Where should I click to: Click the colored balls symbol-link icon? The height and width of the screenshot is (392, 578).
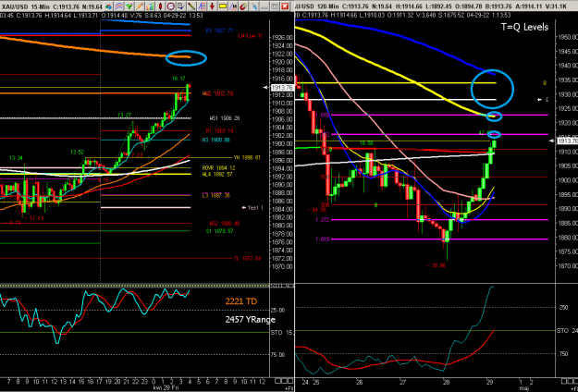(108, 6)
